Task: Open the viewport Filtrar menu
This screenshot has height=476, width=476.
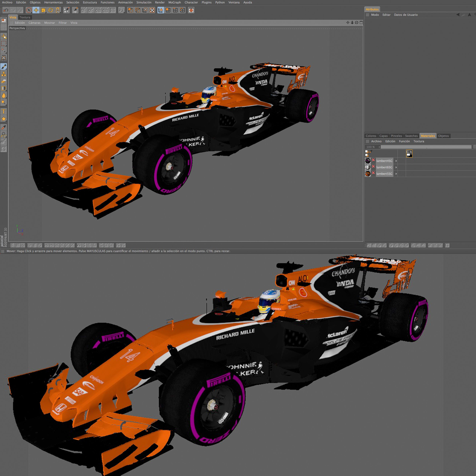Action: pos(63,23)
